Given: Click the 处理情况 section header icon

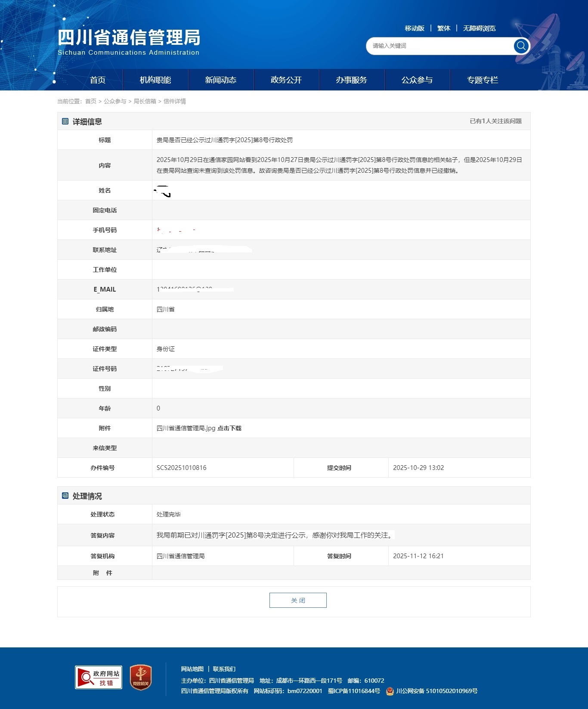Looking at the screenshot, I should tap(65, 496).
